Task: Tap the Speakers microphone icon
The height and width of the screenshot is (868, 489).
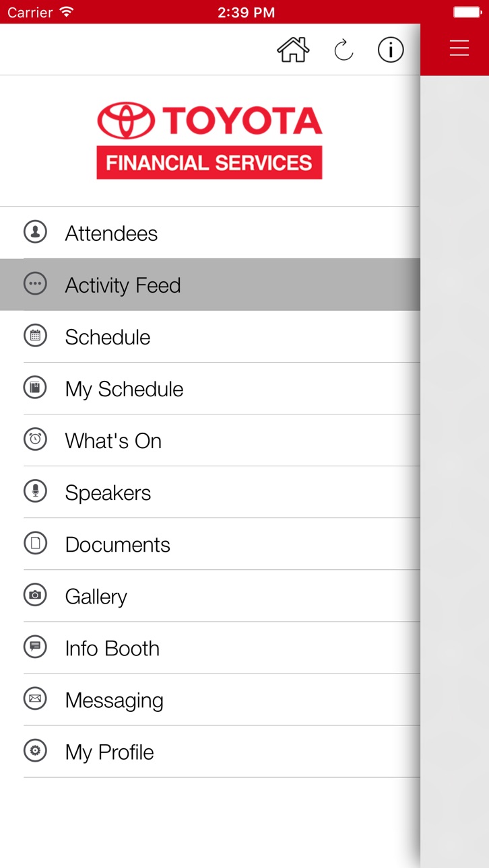Action: pyautogui.click(x=35, y=491)
